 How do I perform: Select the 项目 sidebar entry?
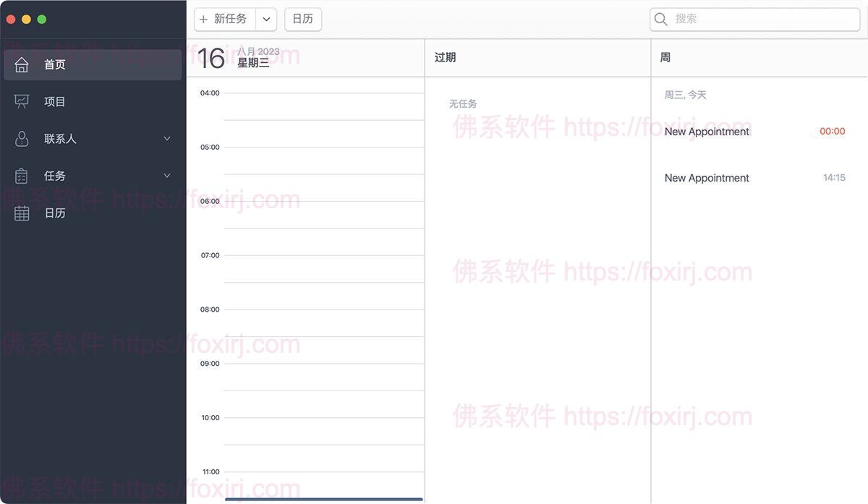click(x=54, y=101)
